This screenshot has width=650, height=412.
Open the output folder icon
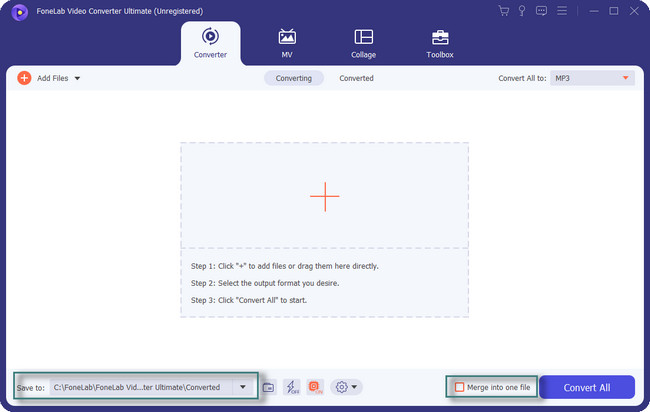[x=268, y=387]
